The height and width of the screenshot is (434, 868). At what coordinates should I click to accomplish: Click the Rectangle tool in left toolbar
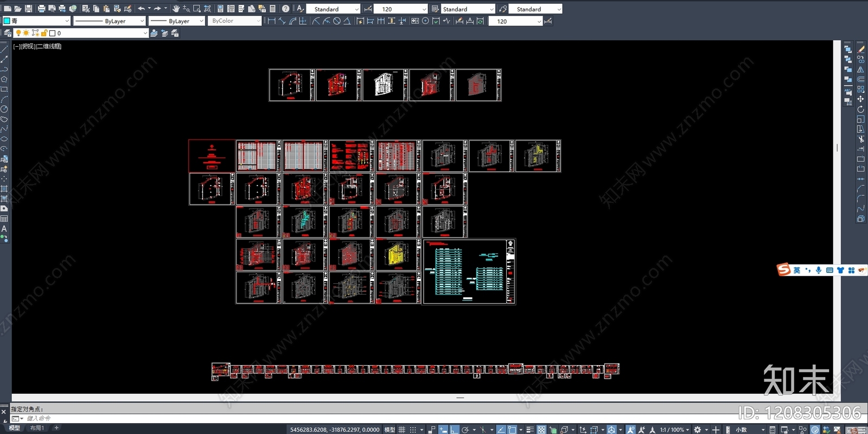(x=4, y=89)
